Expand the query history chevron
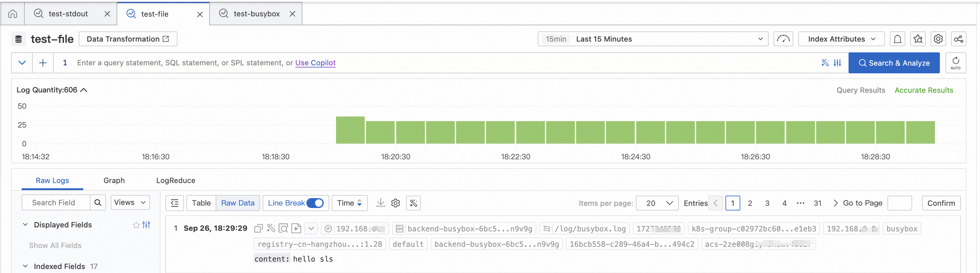Screen dimensions: 980x273 [x=22, y=63]
